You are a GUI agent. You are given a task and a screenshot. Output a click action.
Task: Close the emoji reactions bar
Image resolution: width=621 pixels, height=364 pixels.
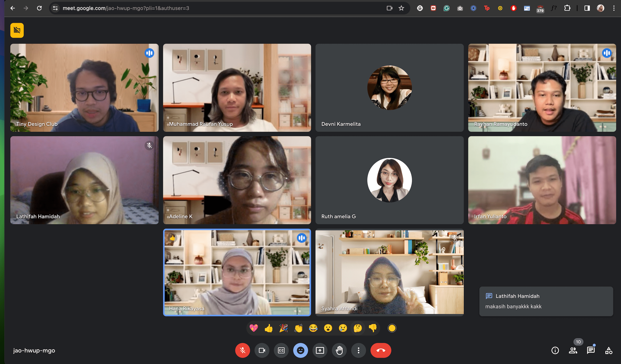pyautogui.click(x=300, y=350)
